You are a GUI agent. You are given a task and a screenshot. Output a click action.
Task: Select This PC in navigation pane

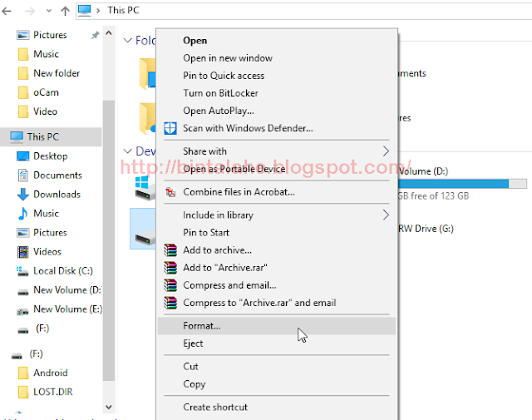click(x=51, y=137)
